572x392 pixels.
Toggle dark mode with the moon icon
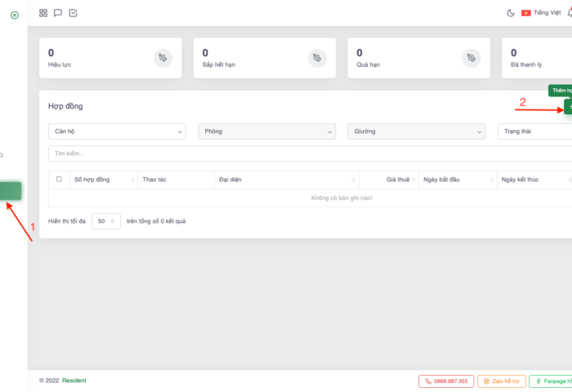click(x=511, y=13)
